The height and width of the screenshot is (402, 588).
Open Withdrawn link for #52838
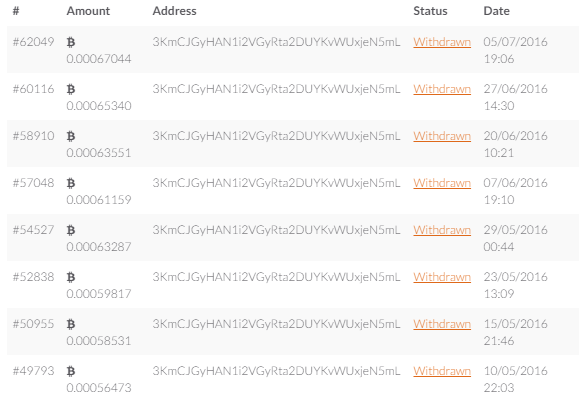[442, 277]
